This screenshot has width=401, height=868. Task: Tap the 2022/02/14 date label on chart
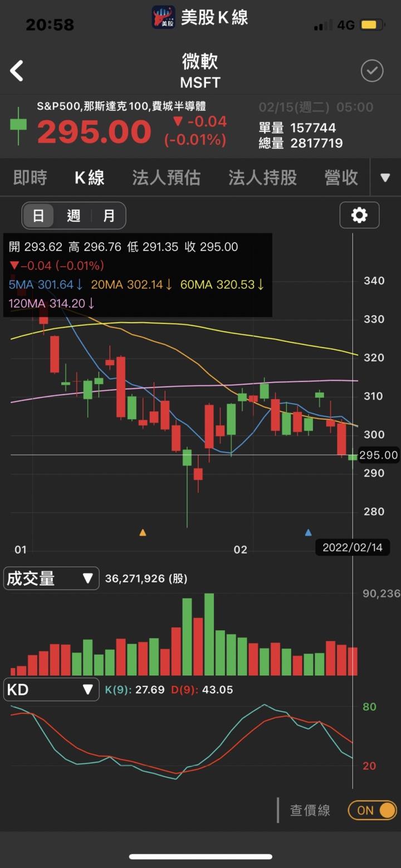[x=353, y=547]
